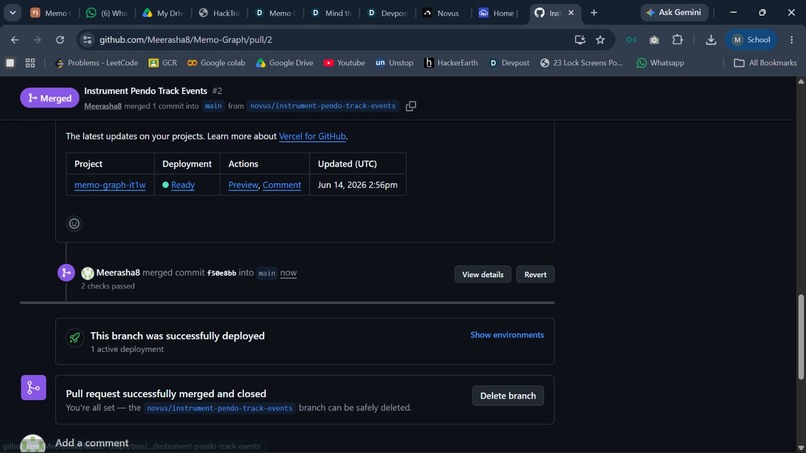Open the HackerEarth bookmark

coord(451,63)
